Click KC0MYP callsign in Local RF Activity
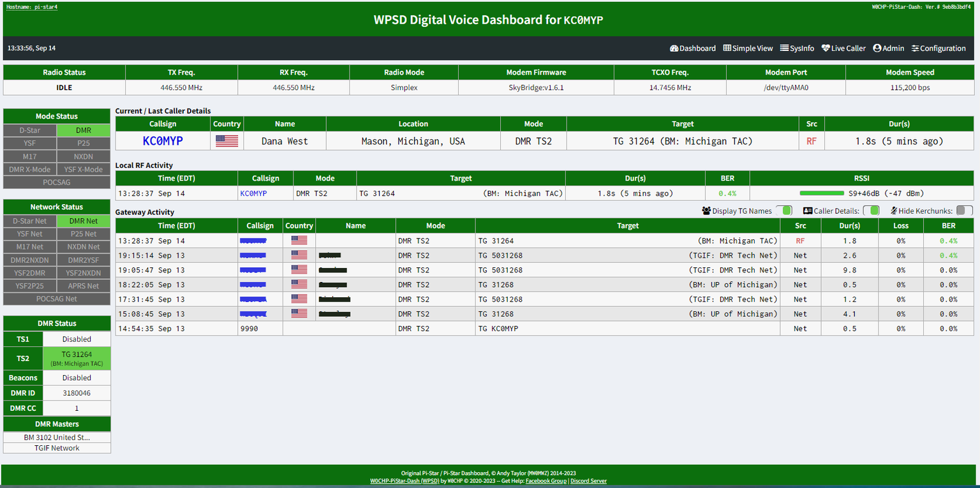Screen dimensions: 980x488 [253, 193]
